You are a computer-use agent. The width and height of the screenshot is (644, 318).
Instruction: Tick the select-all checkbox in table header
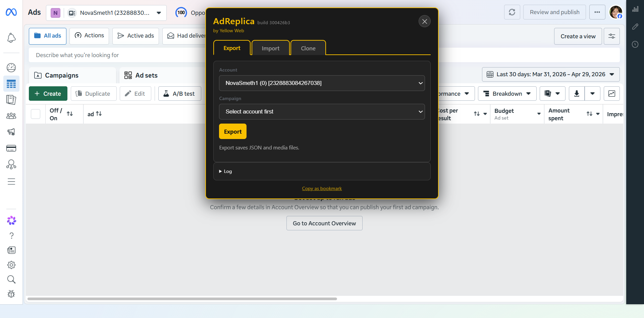coord(36,114)
